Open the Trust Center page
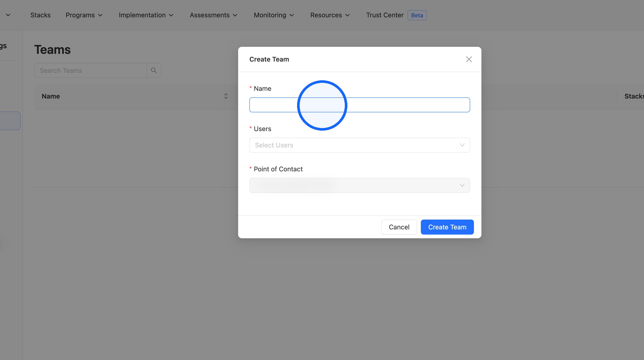This screenshot has width=644, height=360. [385, 15]
